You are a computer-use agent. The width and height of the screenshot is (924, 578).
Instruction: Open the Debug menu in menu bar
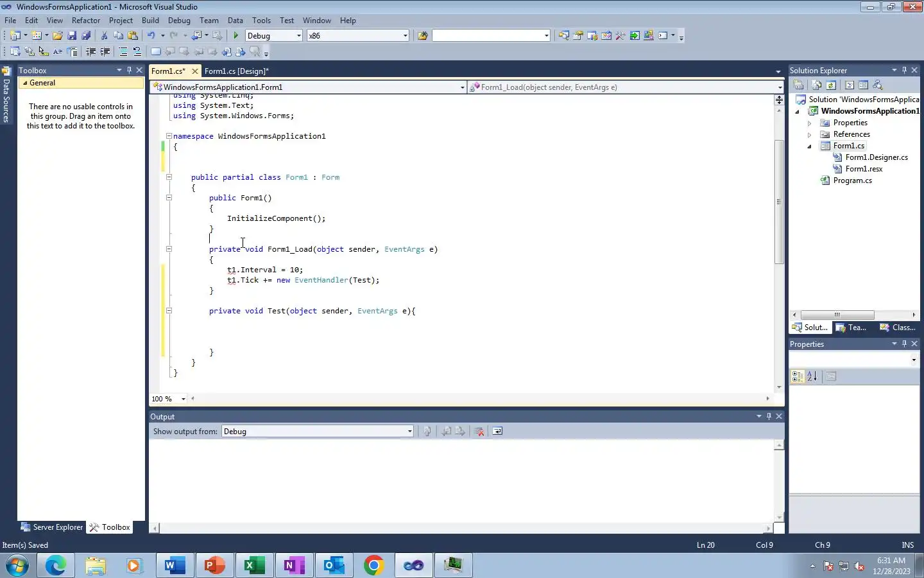[179, 21]
